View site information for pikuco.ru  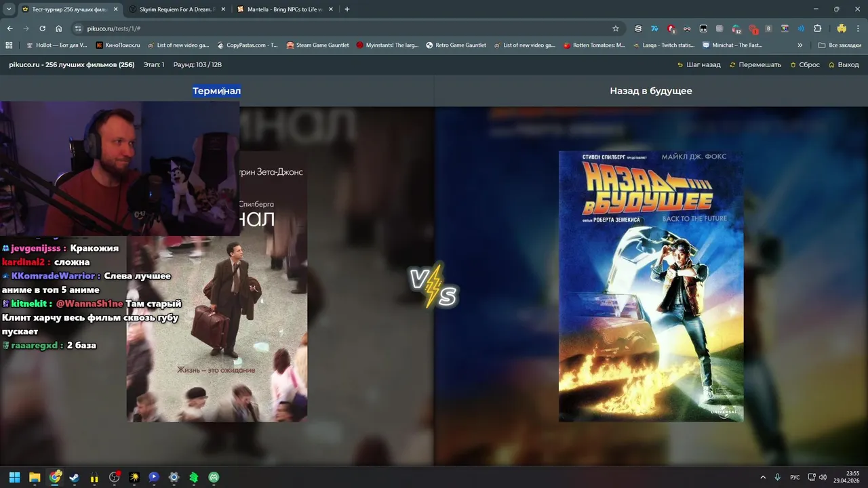point(78,28)
